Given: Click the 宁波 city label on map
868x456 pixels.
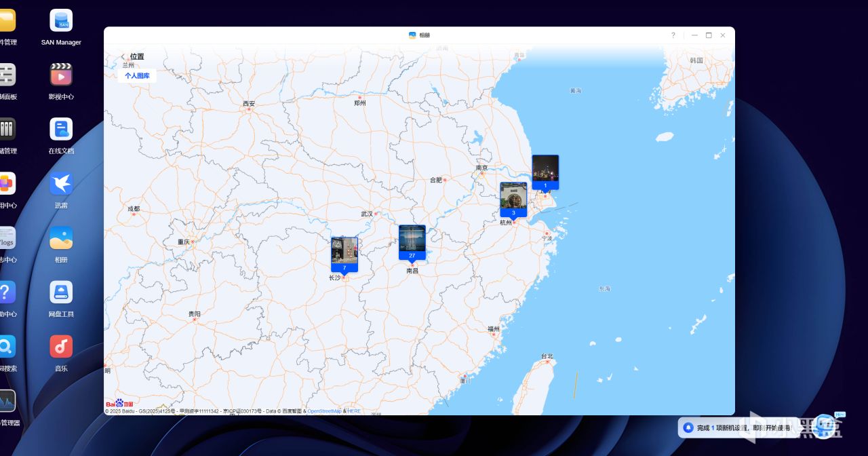Looking at the screenshot, I should point(547,238).
